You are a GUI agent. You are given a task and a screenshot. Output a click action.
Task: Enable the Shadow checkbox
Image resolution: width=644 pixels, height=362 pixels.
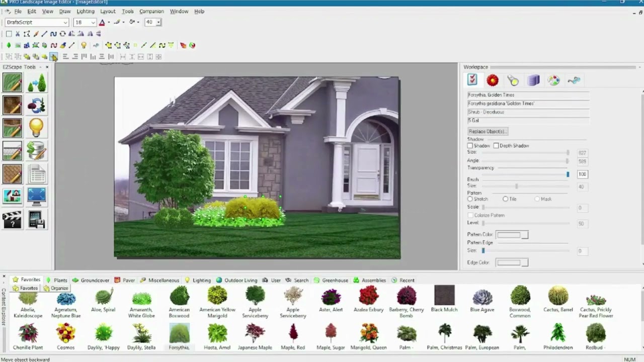(470, 145)
